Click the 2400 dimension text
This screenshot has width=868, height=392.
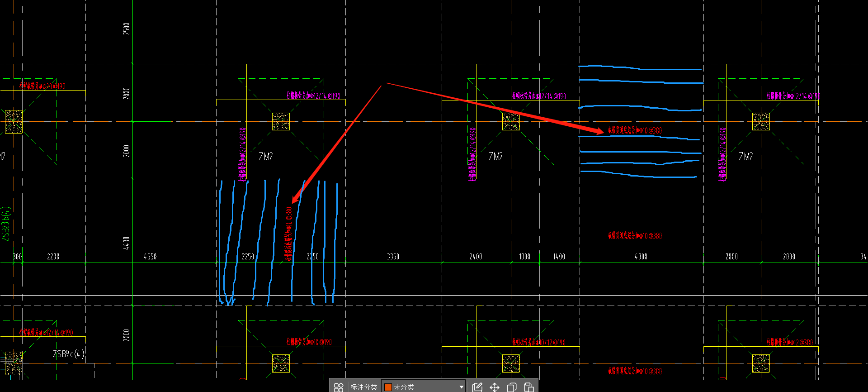[x=476, y=257]
